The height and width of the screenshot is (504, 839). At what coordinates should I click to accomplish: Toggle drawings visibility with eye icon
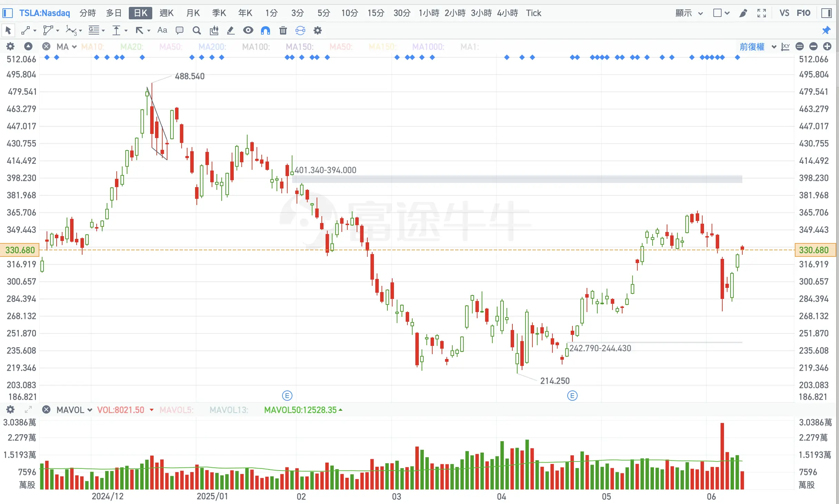coord(248,30)
